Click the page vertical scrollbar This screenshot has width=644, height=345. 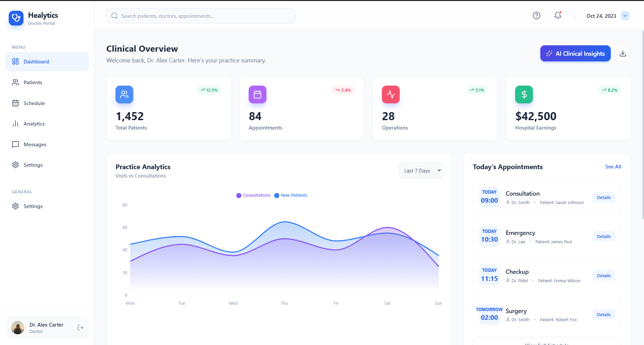(643, 125)
